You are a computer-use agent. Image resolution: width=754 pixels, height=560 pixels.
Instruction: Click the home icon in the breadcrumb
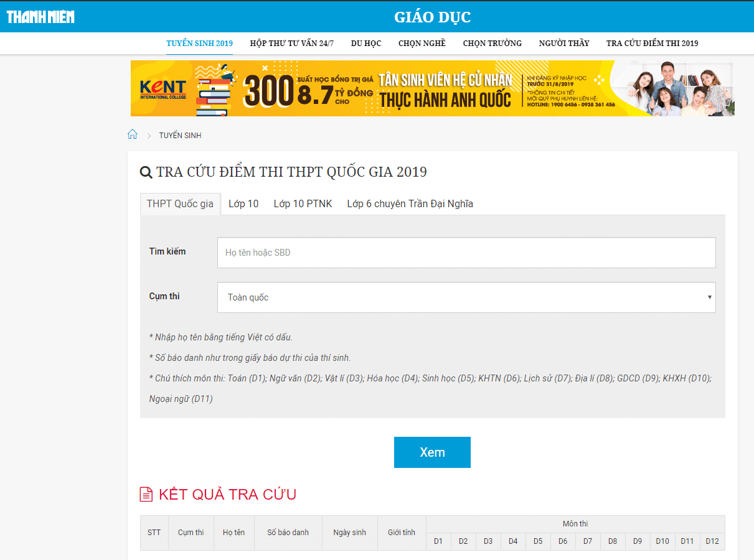pos(133,133)
